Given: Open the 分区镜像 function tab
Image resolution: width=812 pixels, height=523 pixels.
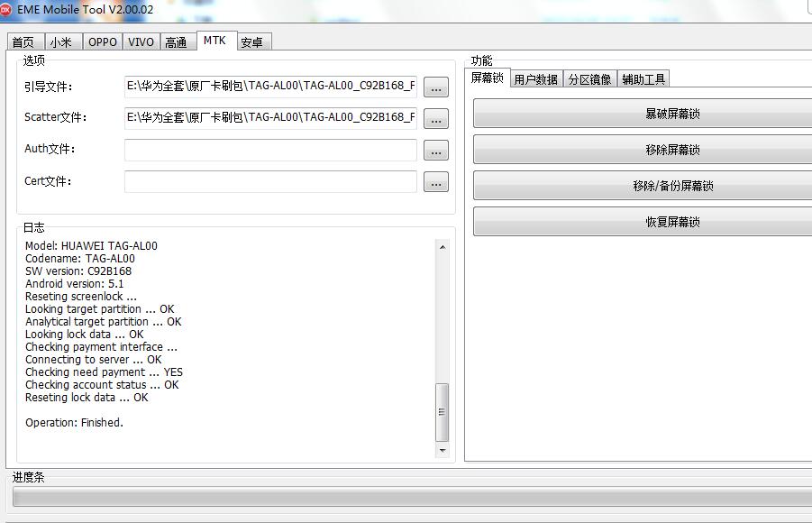Looking at the screenshot, I should (589, 79).
